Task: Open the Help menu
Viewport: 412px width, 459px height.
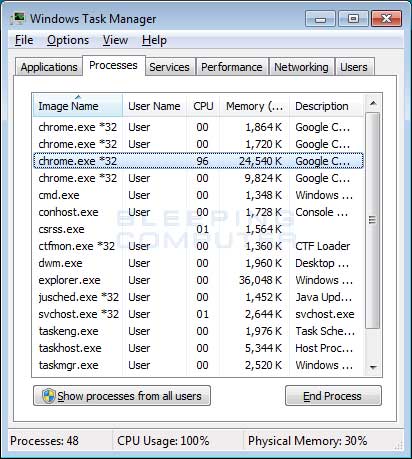Action: [154, 40]
